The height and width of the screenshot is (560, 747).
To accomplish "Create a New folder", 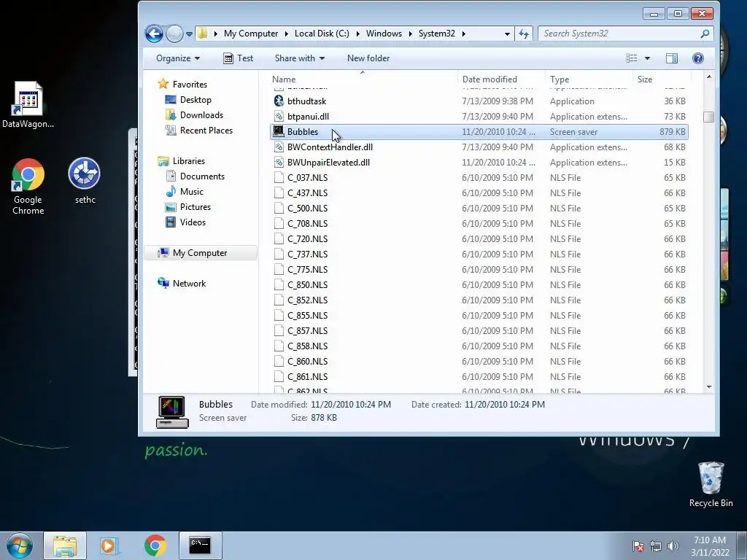I will [368, 58].
